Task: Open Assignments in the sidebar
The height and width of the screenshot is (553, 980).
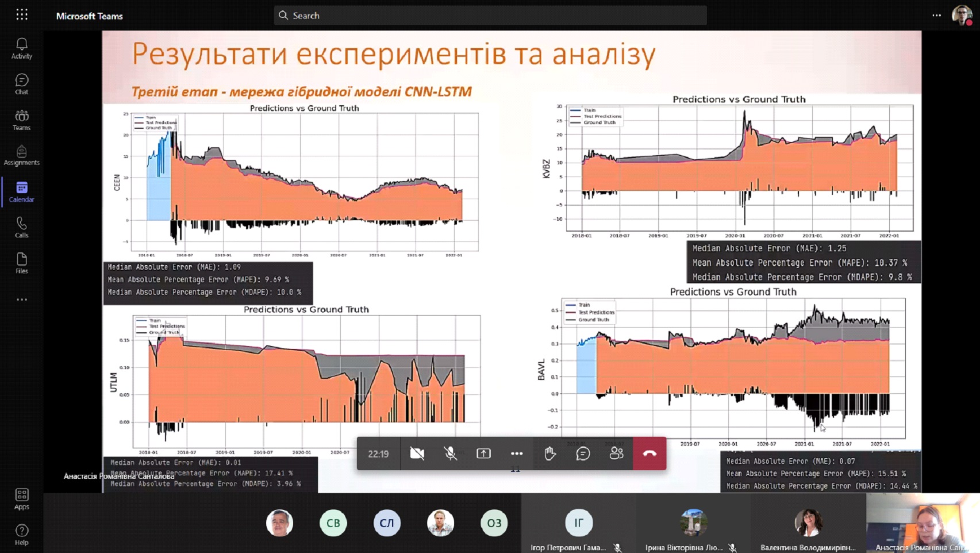Action: click(x=22, y=155)
